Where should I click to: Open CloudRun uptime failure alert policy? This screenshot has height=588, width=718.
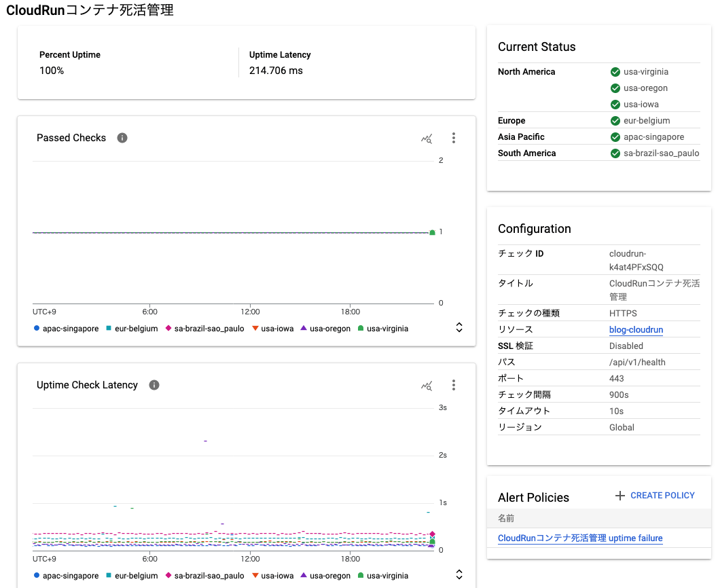[x=580, y=538]
